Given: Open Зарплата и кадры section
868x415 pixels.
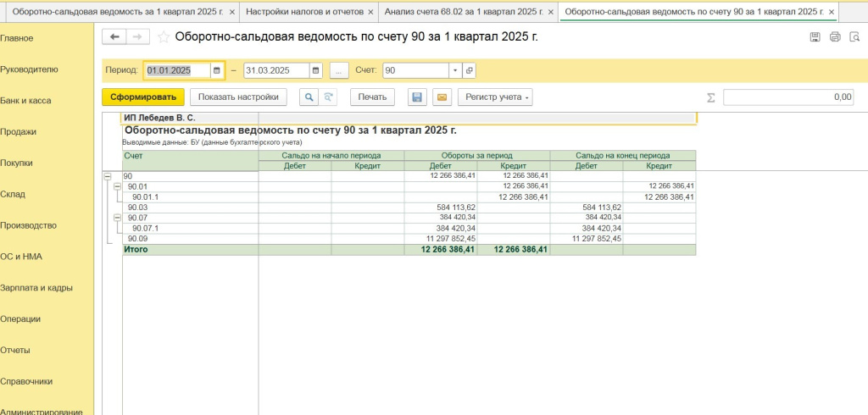Looking at the screenshot, I should pos(36,288).
